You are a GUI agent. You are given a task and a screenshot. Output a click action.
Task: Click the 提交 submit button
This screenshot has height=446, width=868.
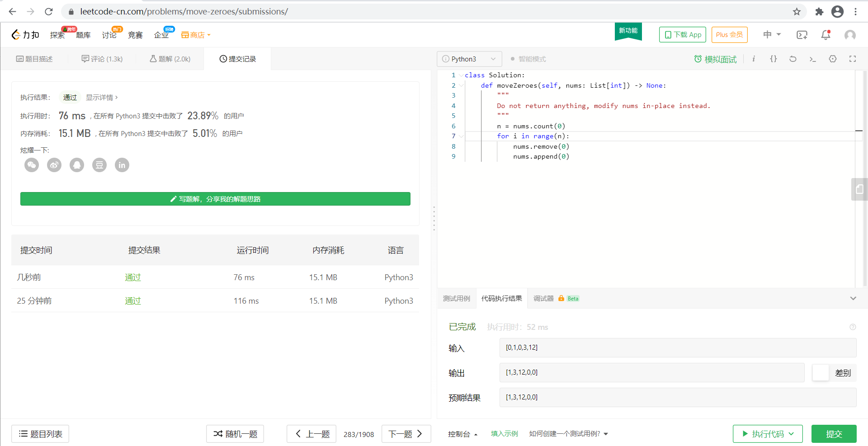point(834,434)
